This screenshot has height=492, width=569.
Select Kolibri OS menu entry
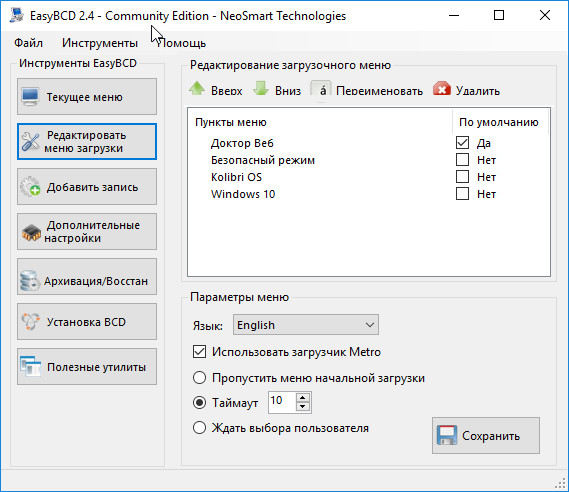tap(236, 177)
